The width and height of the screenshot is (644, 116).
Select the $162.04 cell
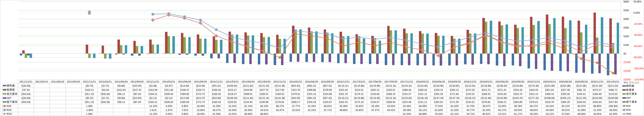121,90
